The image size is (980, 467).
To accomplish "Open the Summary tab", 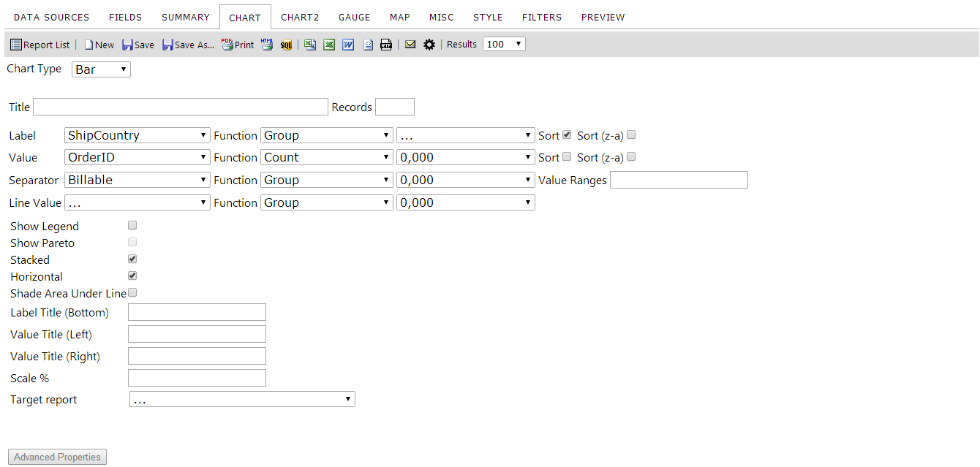I will click(186, 17).
